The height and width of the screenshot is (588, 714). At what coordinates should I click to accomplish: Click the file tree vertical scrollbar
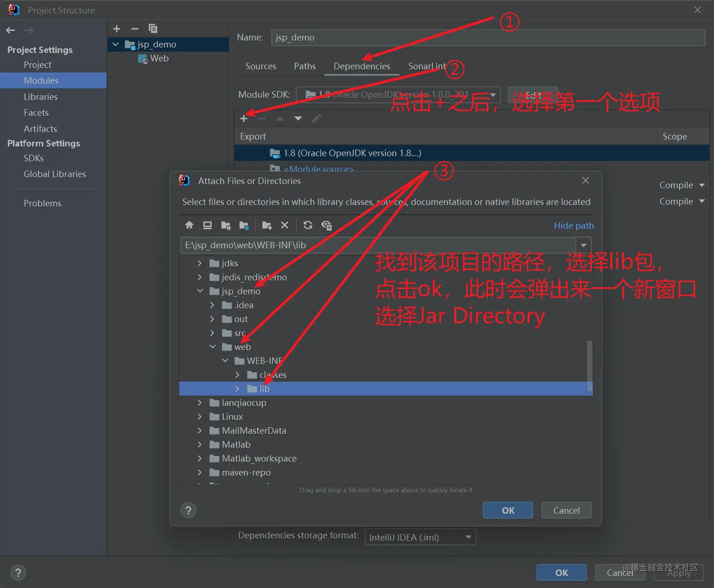[589, 366]
